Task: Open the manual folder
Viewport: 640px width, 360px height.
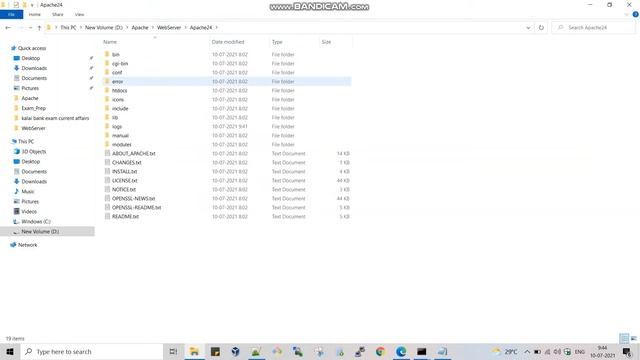Action: pyautogui.click(x=120, y=136)
